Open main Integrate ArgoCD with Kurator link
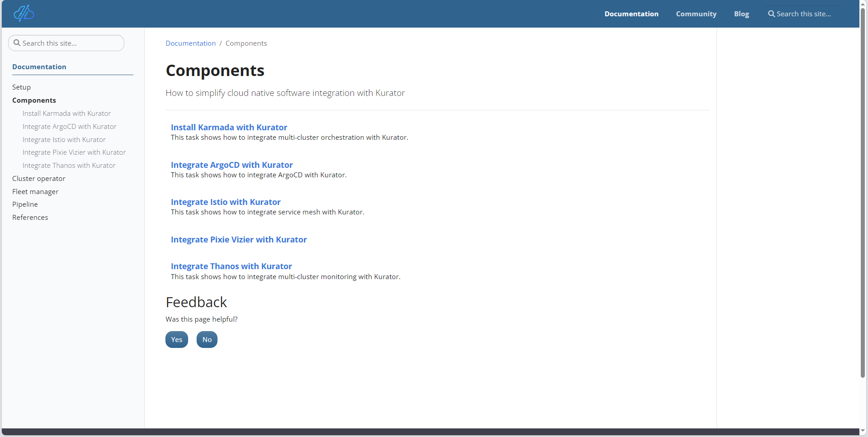This screenshot has height=437, width=868. [x=231, y=165]
